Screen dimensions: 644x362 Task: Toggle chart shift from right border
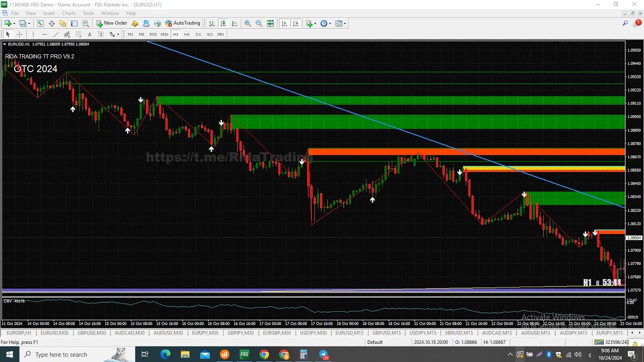pyautogui.click(x=295, y=23)
